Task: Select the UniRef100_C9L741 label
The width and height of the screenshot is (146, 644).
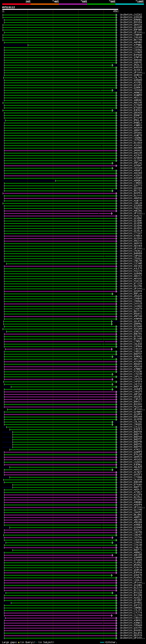Action: pos(131,77)
